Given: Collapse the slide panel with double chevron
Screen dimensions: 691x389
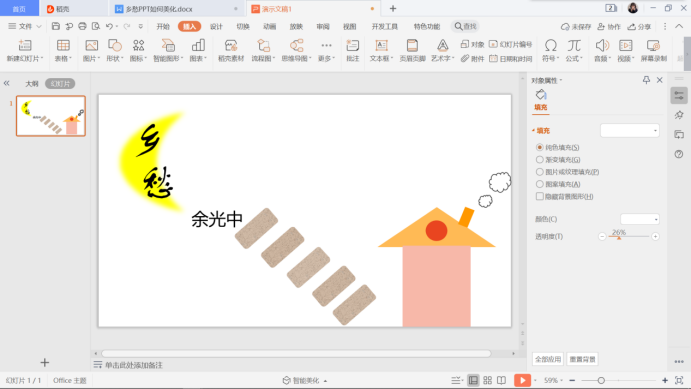Looking at the screenshot, I should 7,83.
